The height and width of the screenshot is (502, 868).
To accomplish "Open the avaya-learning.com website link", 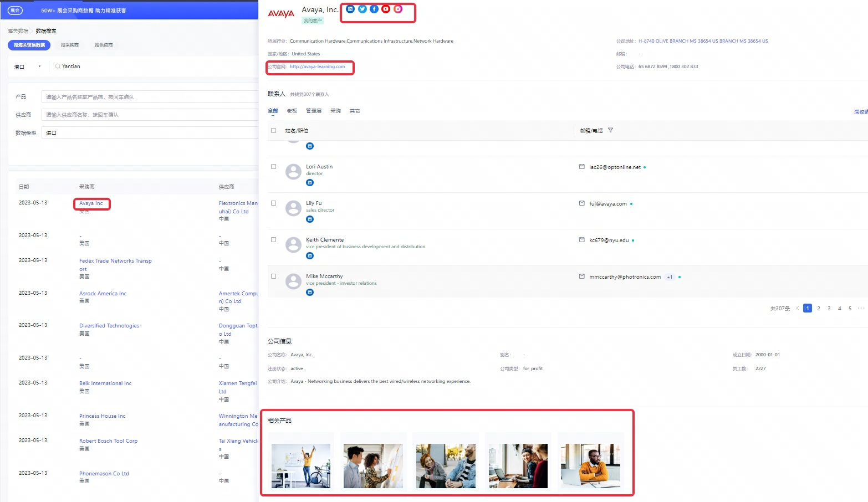I will pos(317,66).
